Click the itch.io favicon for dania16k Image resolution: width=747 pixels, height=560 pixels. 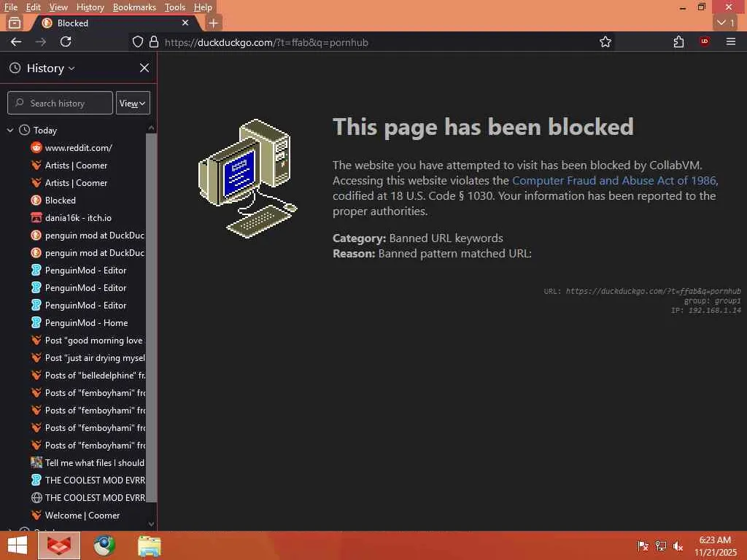click(x=36, y=217)
